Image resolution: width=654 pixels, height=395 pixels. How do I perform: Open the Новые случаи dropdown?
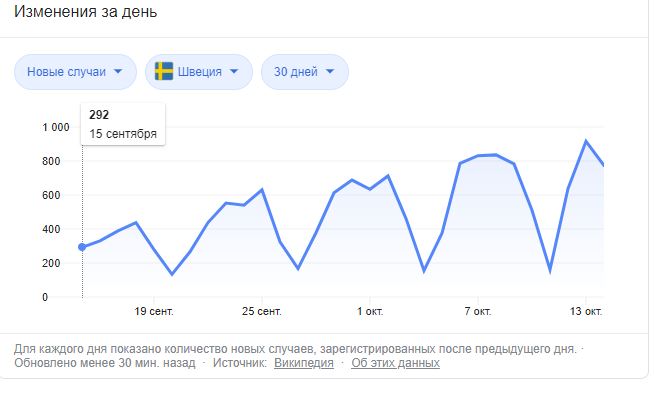point(75,72)
